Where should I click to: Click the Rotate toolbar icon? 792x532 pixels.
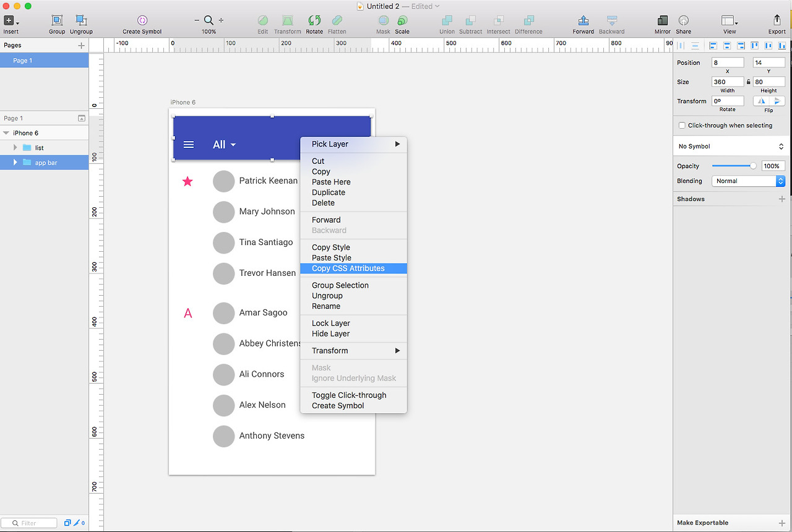314,20
